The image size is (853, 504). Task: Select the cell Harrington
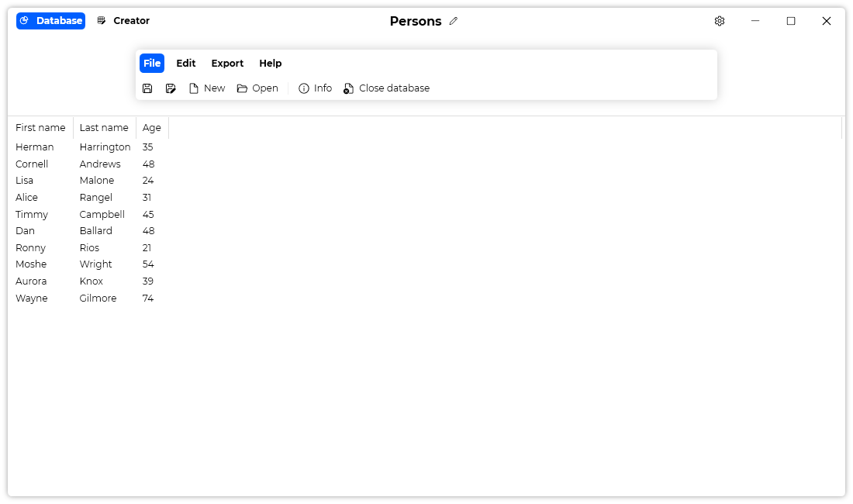click(x=105, y=147)
